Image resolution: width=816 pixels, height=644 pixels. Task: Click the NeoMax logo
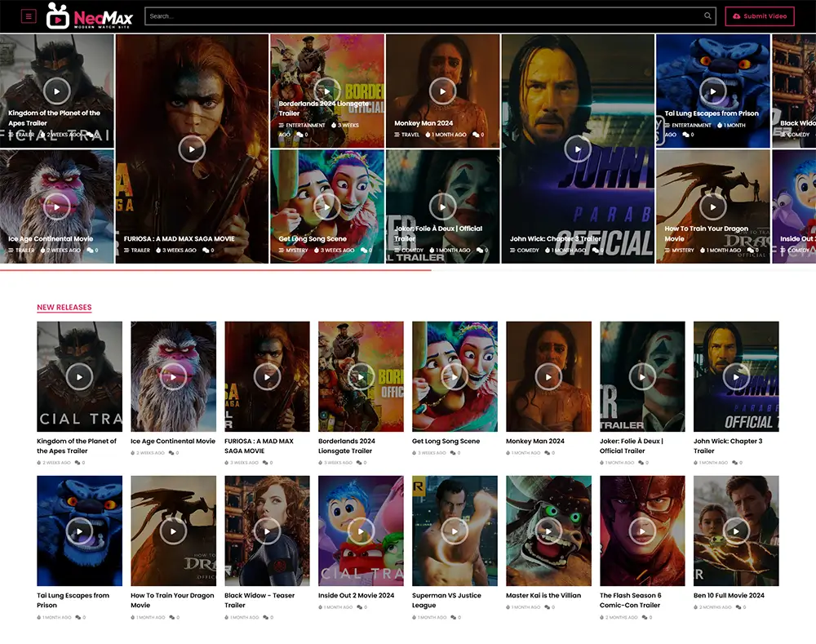click(x=90, y=16)
